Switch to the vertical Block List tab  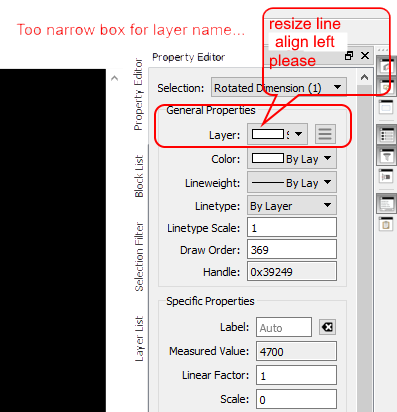(x=139, y=176)
